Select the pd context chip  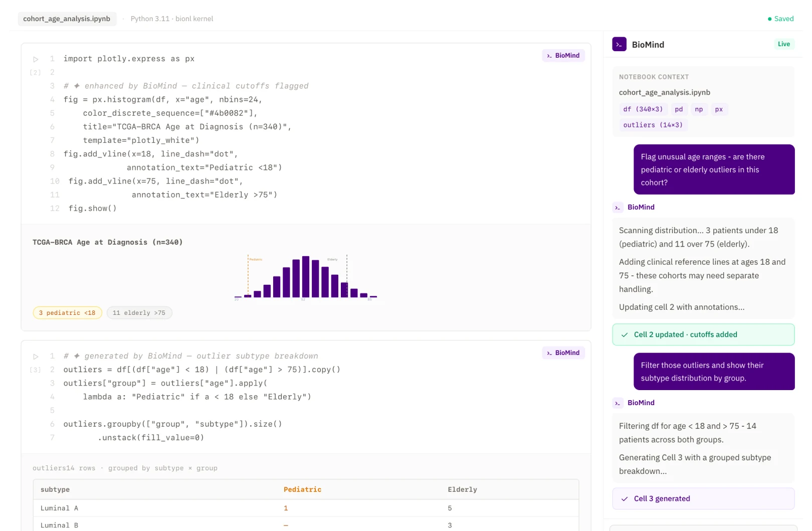679,109
